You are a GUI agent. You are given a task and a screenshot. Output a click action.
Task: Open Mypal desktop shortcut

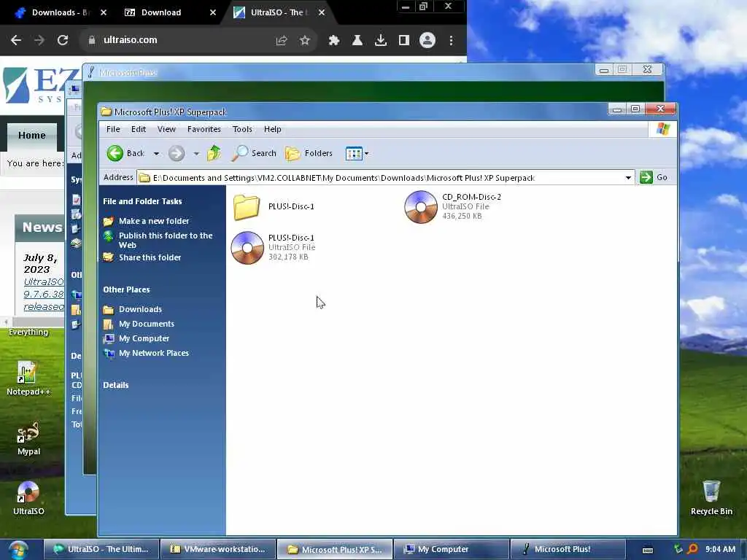[28, 438]
